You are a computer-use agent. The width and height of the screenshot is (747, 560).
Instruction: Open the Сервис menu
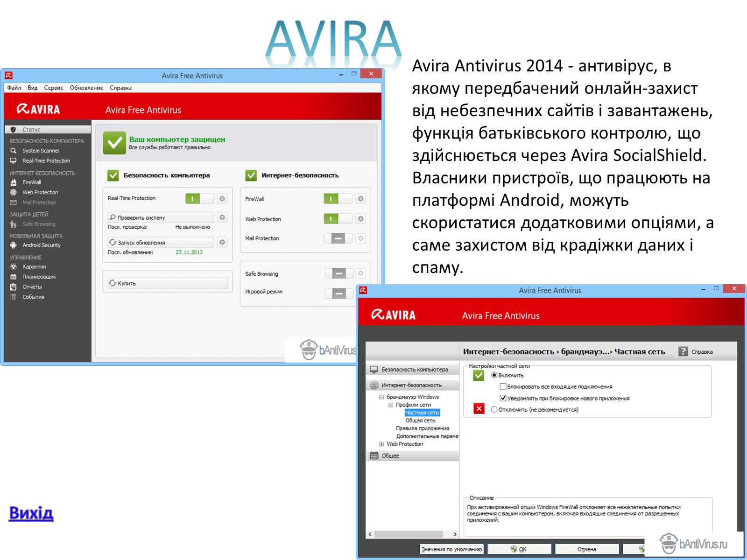[54, 88]
